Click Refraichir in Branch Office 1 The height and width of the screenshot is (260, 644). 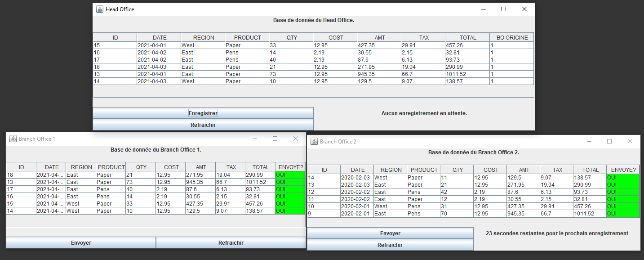[231, 243]
